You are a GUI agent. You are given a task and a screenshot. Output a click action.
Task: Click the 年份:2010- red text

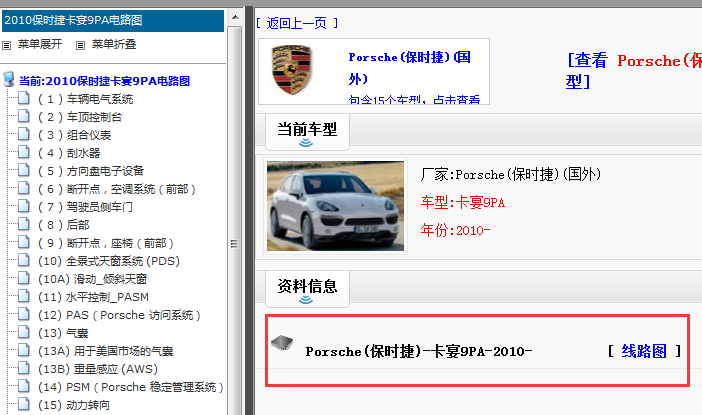[x=455, y=230]
